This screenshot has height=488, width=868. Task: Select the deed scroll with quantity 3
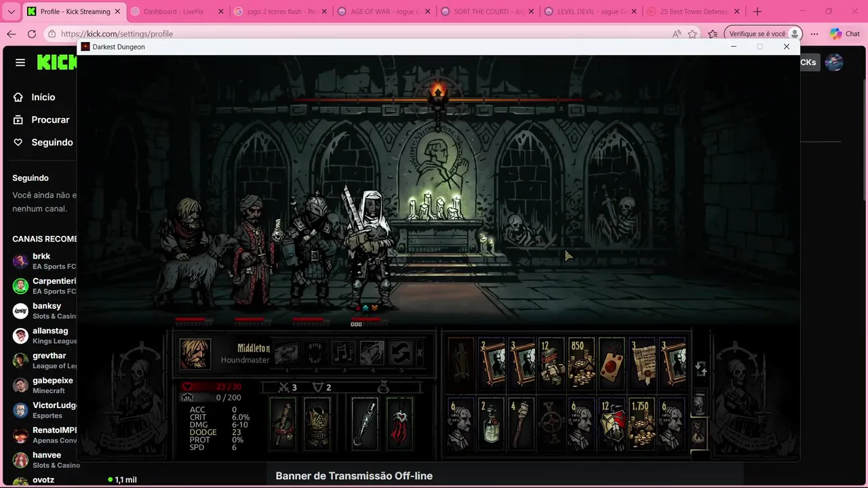click(x=642, y=363)
